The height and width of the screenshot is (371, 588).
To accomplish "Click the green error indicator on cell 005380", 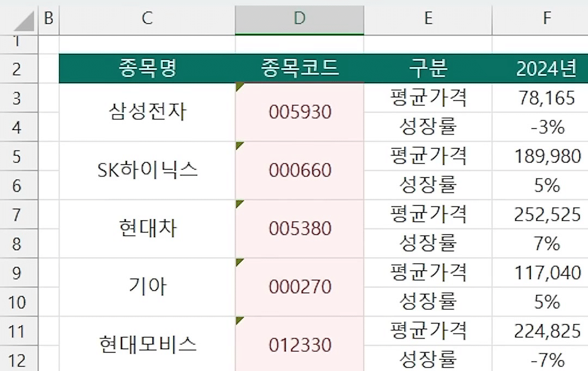I will (239, 203).
